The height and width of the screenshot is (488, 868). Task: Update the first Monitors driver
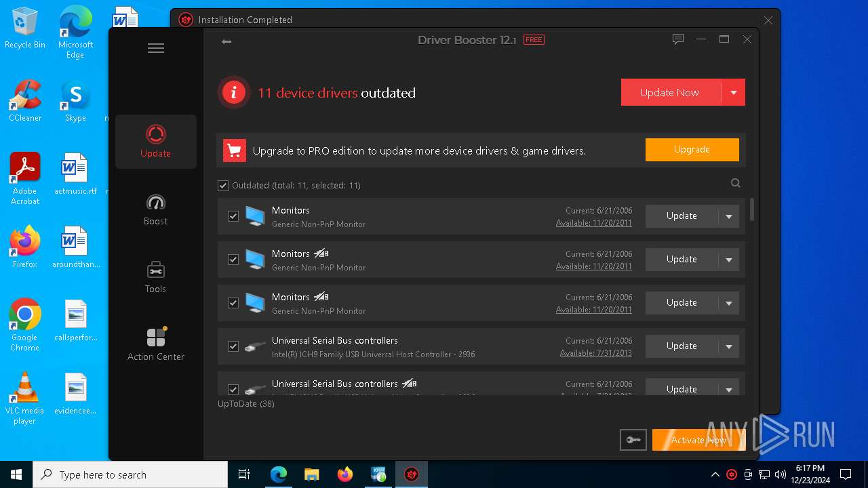(682, 216)
